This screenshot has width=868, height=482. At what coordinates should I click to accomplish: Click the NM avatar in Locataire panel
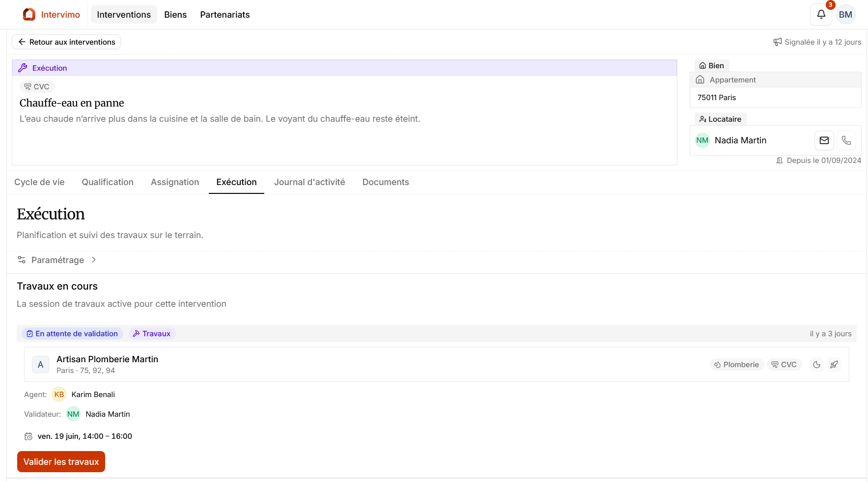click(702, 140)
